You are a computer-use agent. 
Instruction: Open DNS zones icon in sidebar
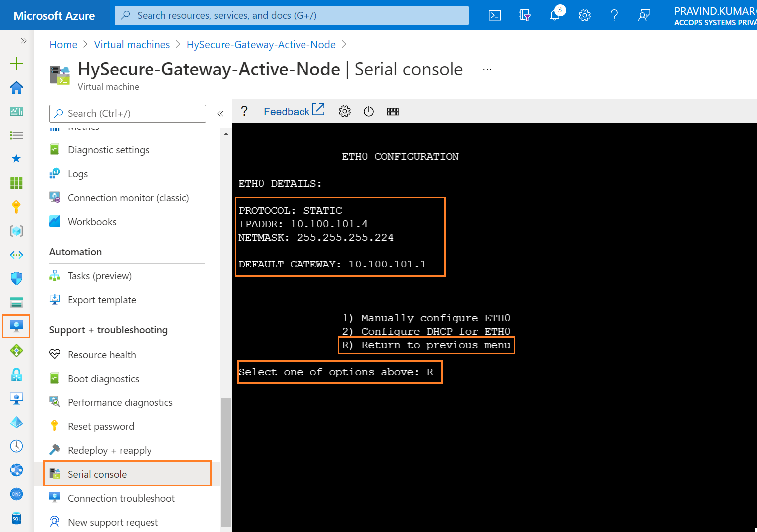point(16,494)
